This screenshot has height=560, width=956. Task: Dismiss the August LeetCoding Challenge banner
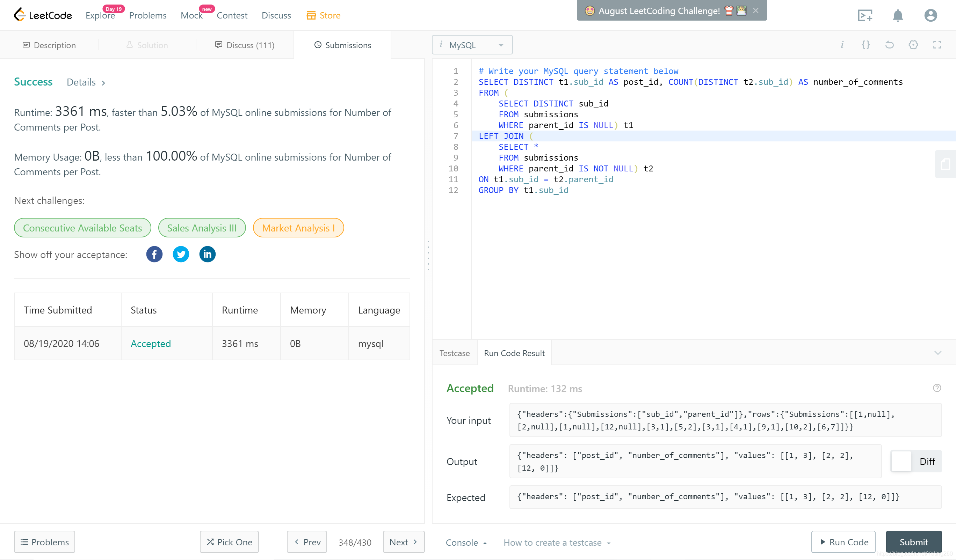(756, 10)
